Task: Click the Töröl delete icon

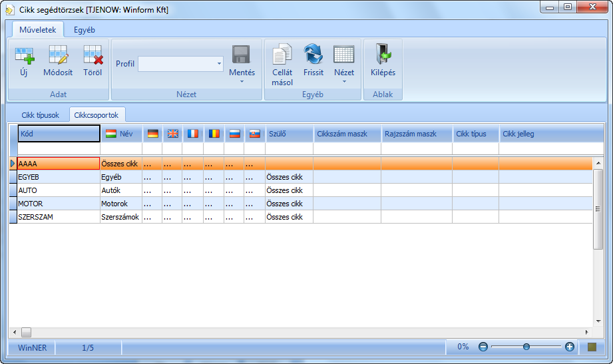Action: pos(93,55)
